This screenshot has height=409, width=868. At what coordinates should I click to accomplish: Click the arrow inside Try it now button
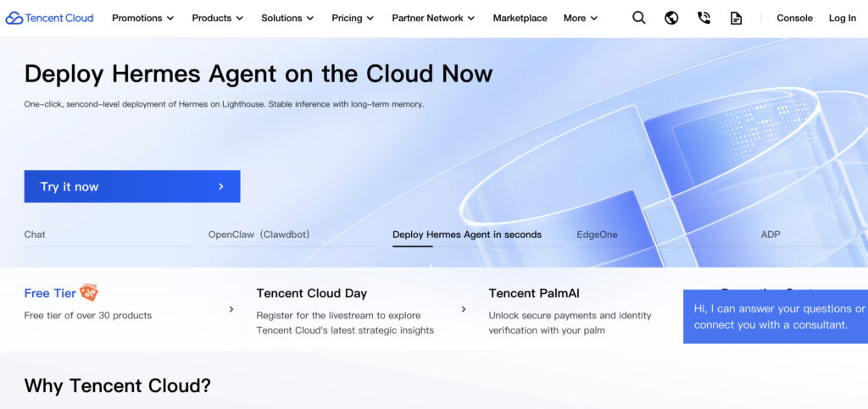pos(221,186)
